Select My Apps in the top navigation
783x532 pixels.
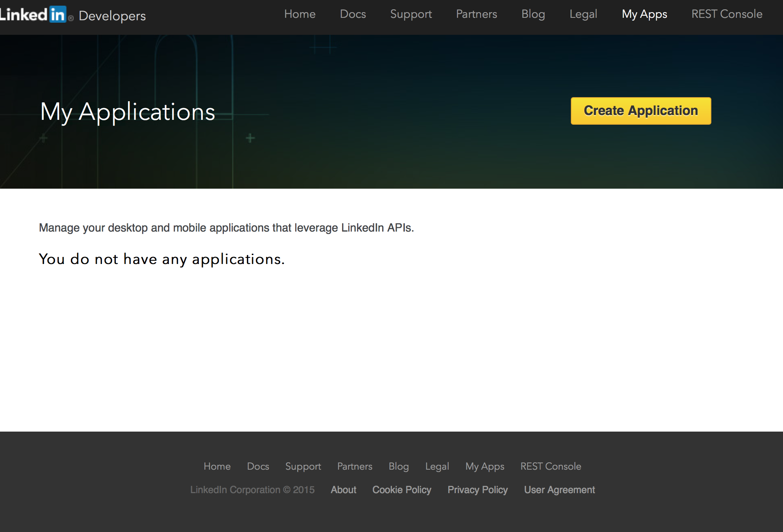(x=644, y=14)
